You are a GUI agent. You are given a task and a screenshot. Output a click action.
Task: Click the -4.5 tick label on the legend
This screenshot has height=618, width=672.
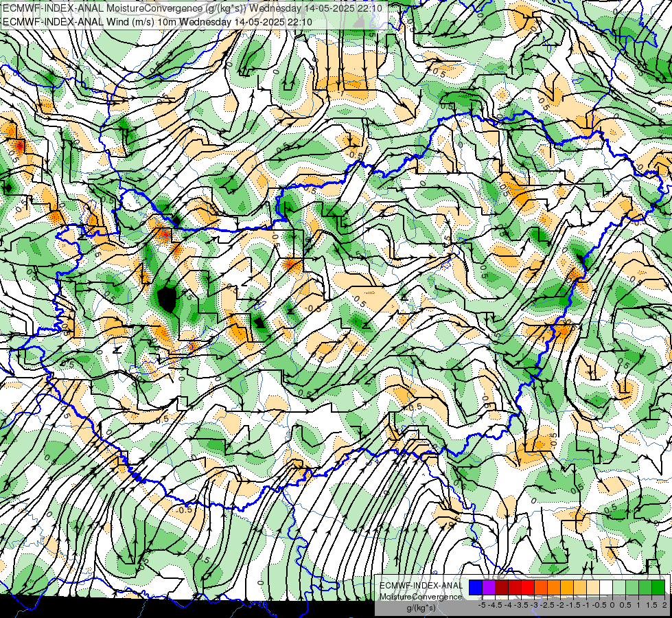point(495,605)
